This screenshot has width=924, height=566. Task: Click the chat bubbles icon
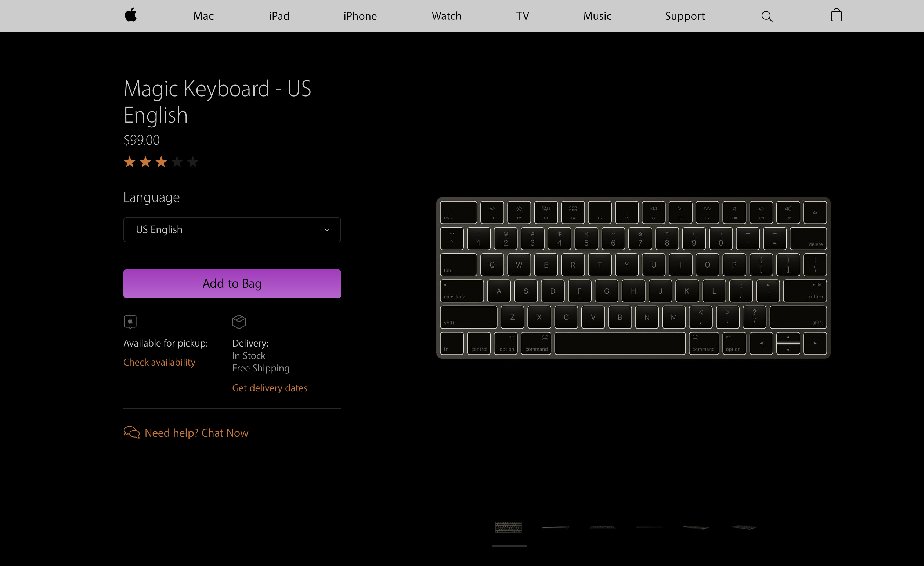(131, 432)
